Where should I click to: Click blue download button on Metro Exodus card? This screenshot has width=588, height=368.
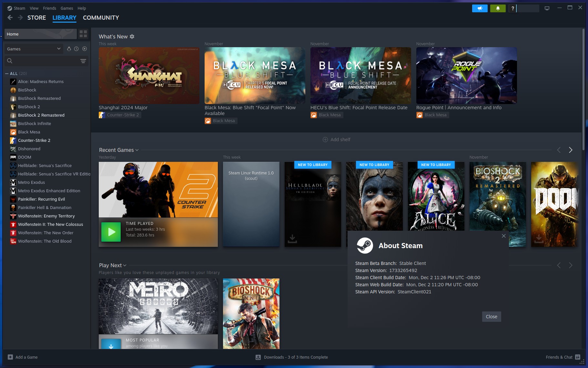(x=111, y=344)
